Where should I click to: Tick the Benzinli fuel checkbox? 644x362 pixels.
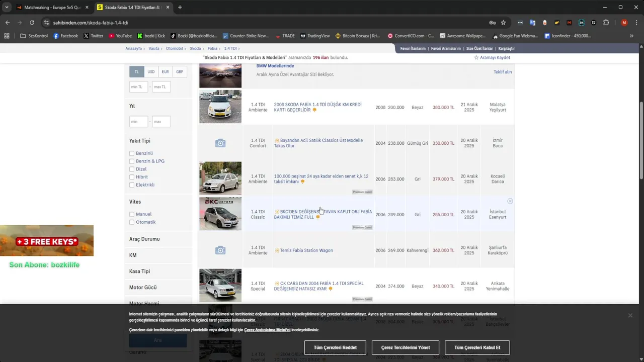pyautogui.click(x=132, y=153)
